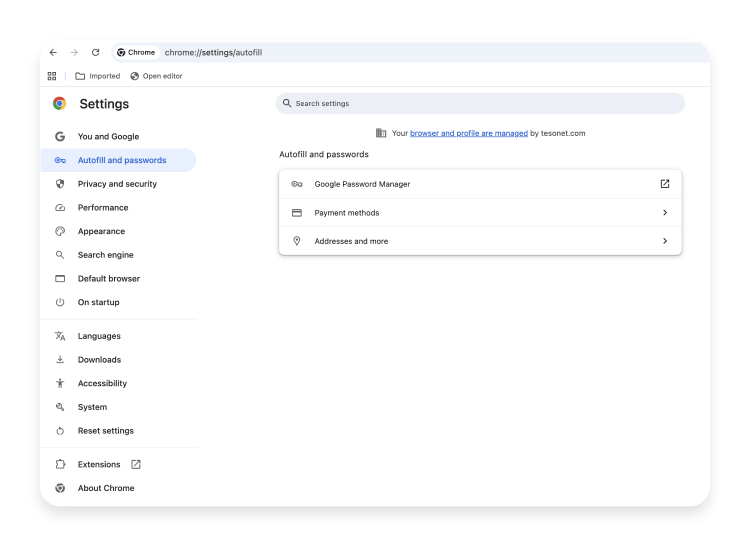The width and height of the screenshot is (750, 547).
Task: Open the apps grid icon in bookmarks bar
Action: coord(52,76)
